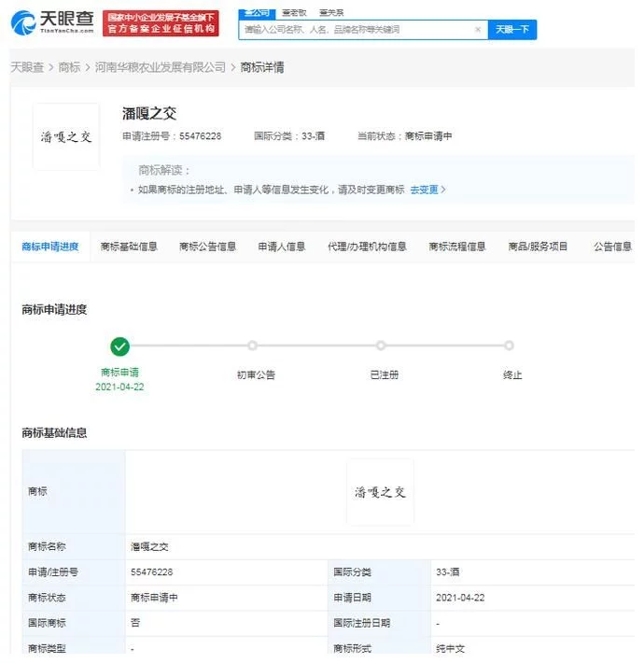Open 河南华根农业发展有限公司 breadcrumb link

[x=161, y=67]
